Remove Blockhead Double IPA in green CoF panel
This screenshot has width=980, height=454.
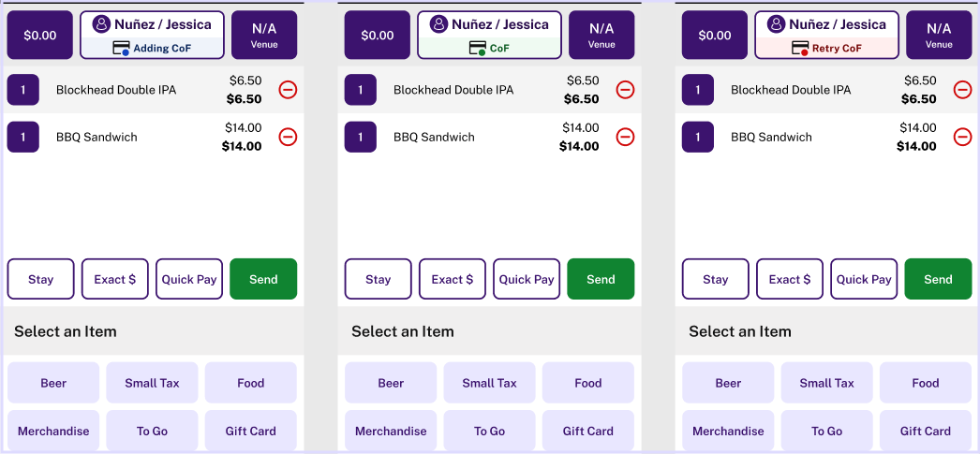click(625, 90)
